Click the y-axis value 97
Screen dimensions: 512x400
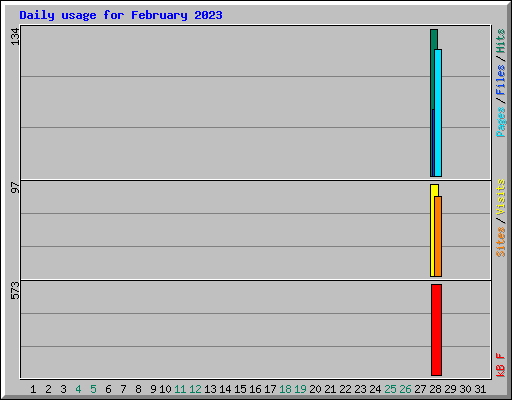pos(15,188)
